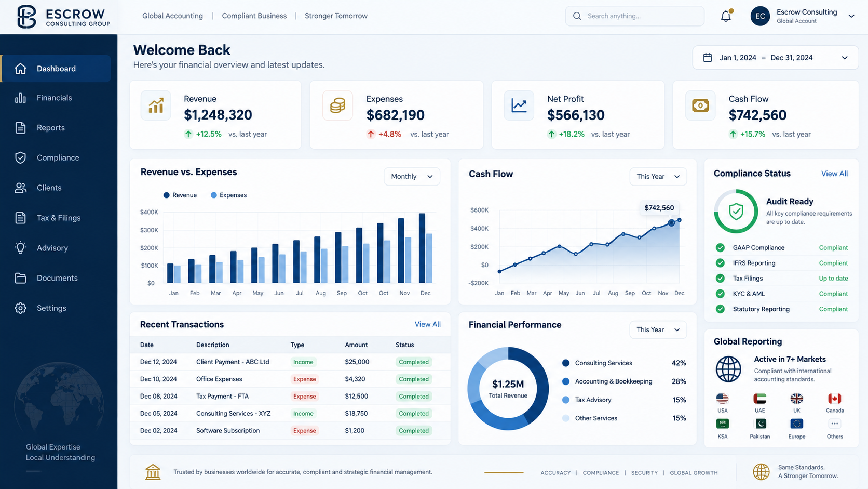868x489 pixels.
Task: Select the UK flag icon
Action: tap(796, 399)
